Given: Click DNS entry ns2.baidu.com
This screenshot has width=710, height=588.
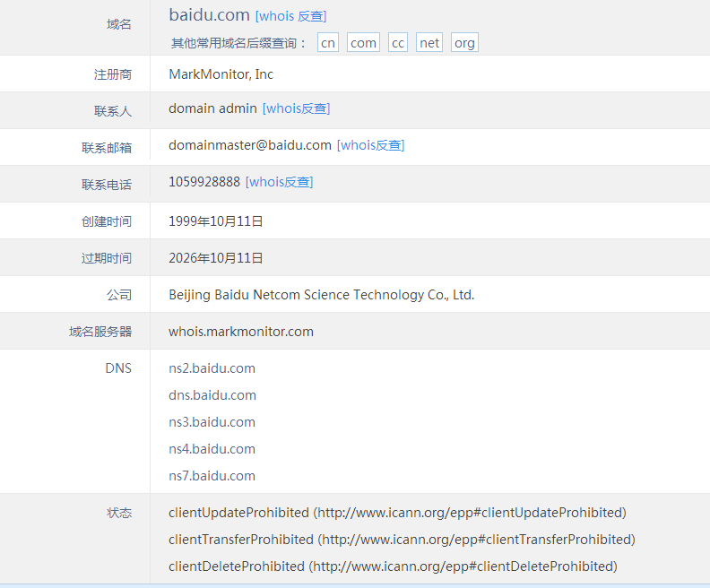Looking at the screenshot, I should click(212, 368).
